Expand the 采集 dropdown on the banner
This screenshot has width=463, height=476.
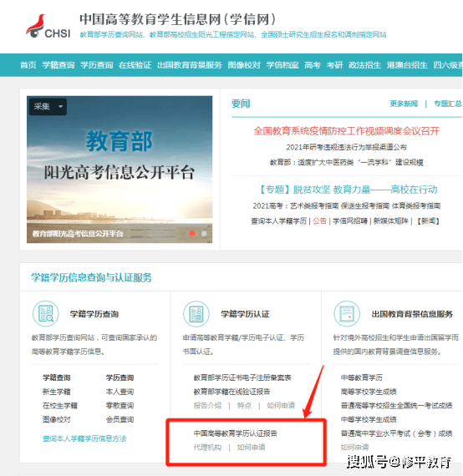[x=48, y=107]
